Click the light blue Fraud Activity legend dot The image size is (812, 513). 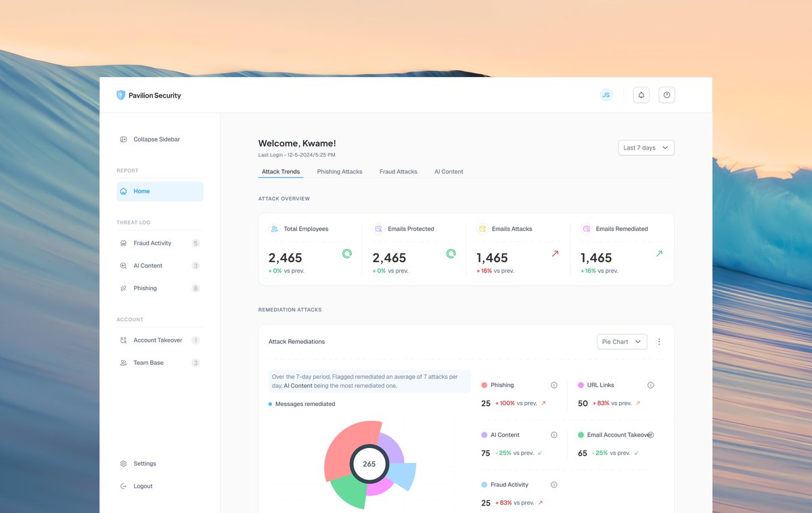point(484,485)
